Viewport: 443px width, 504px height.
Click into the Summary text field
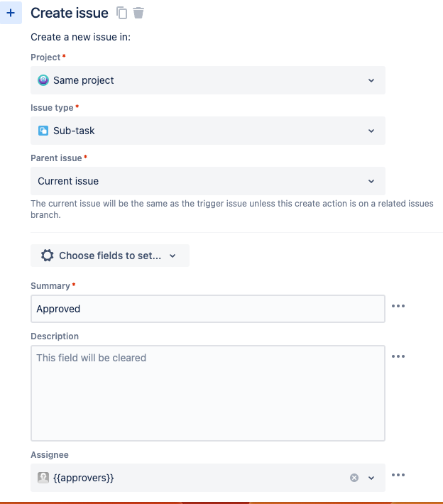(208, 309)
